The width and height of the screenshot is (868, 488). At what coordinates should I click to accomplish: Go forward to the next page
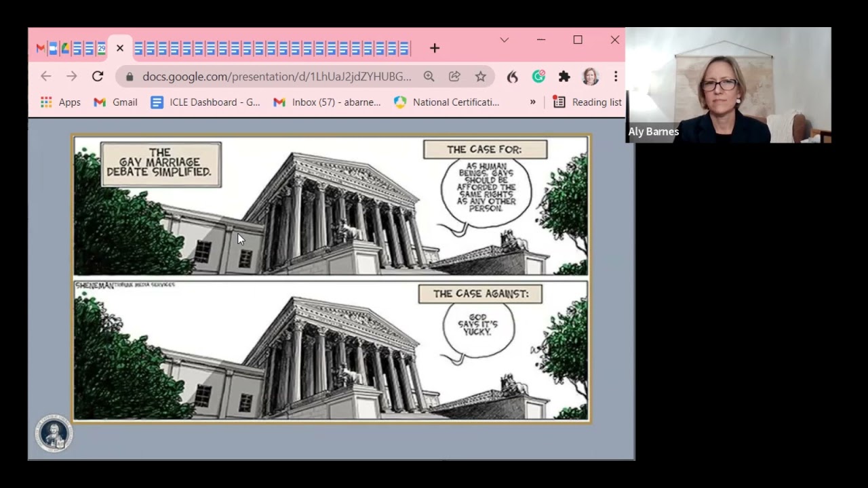[72, 77]
